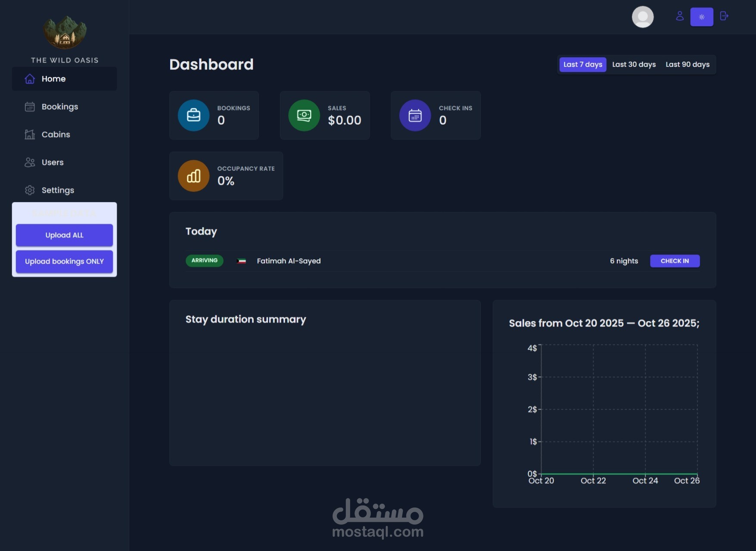Toggle dark mode with the sun icon
The height and width of the screenshot is (551, 756).
(702, 16)
